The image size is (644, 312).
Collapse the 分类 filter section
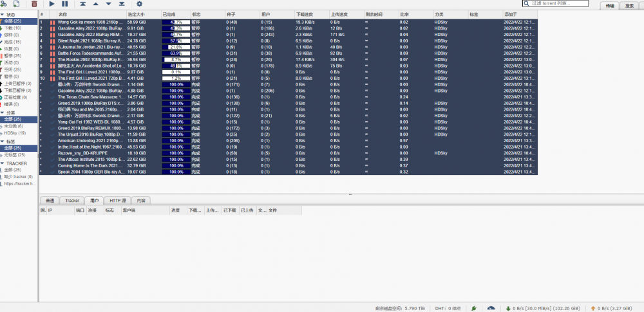click(3, 113)
